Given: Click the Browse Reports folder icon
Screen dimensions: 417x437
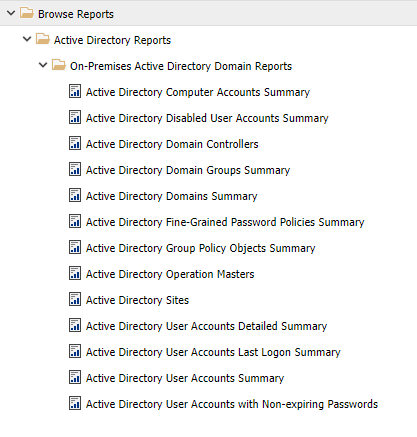Looking at the screenshot, I should click(27, 13).
